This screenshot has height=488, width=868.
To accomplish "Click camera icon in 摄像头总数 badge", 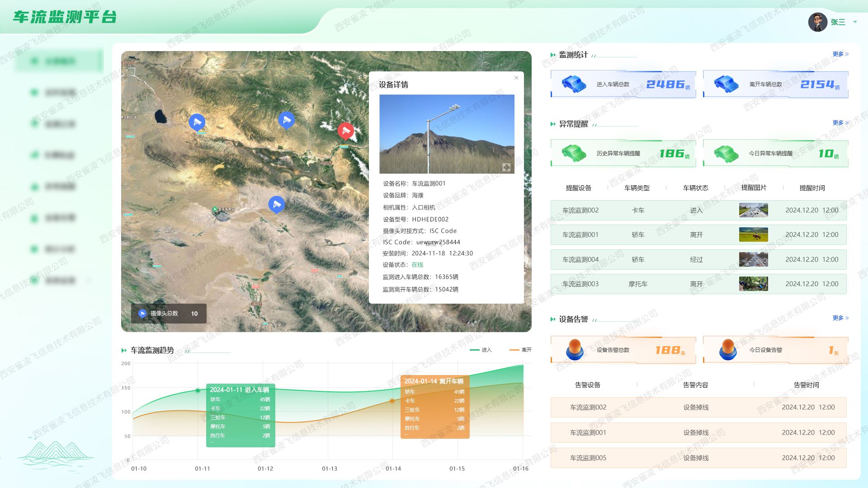I will coord(142,313).
